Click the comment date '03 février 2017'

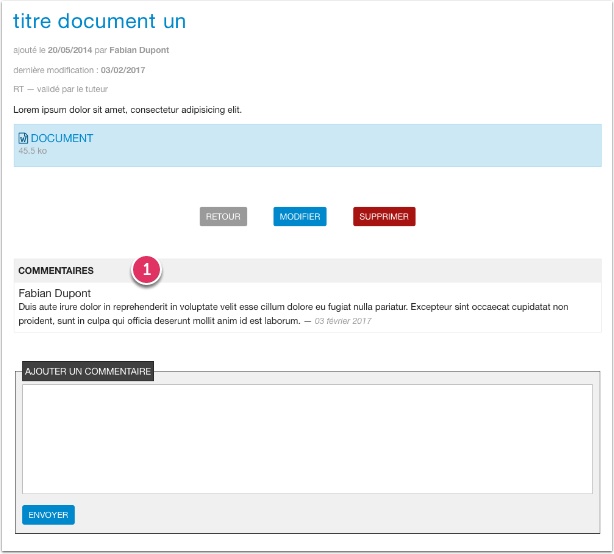point(343,321)
